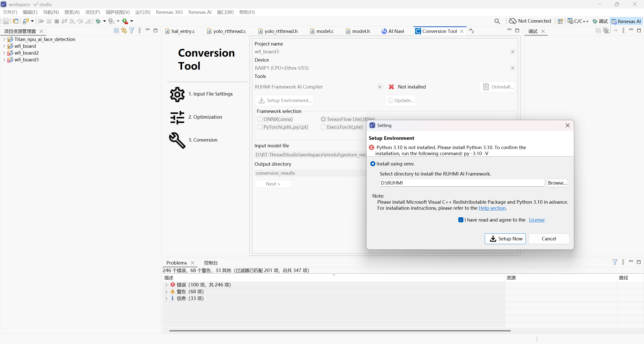Toggle Link with Editor in project explorer
644x344 pixels.
[x=124, y=31]
